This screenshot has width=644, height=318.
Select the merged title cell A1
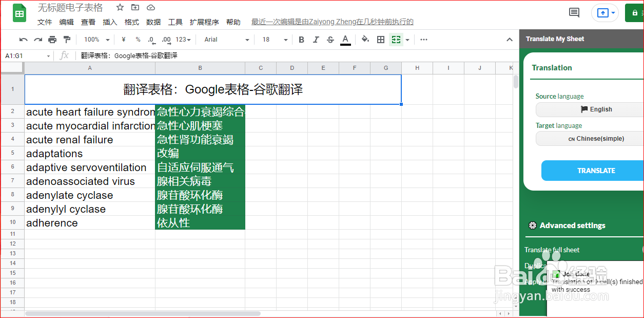coord(213,89)
